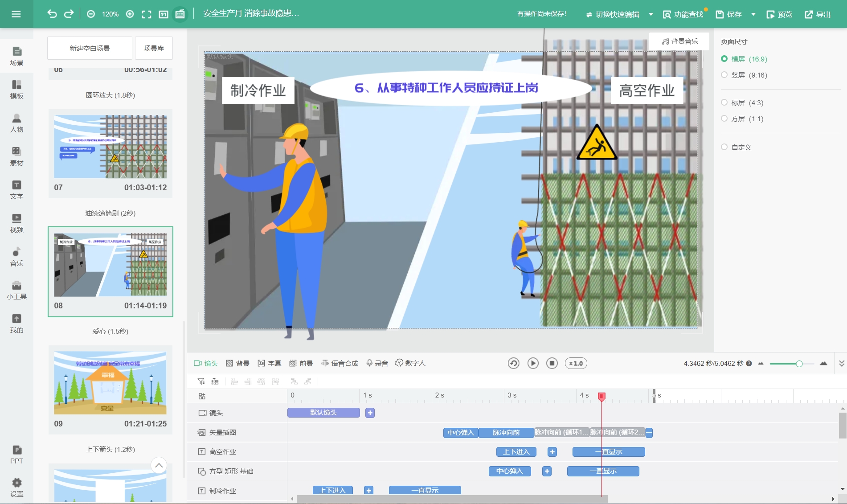This screenshot has width=847, height=504.
Task: Click the red timeline playhead marker
Action: (x=601, y=396)
